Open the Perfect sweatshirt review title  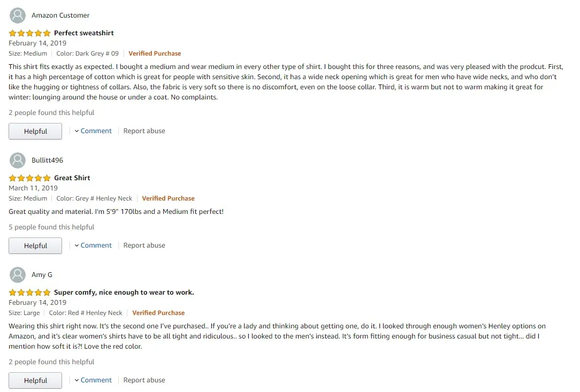point(84,33)
